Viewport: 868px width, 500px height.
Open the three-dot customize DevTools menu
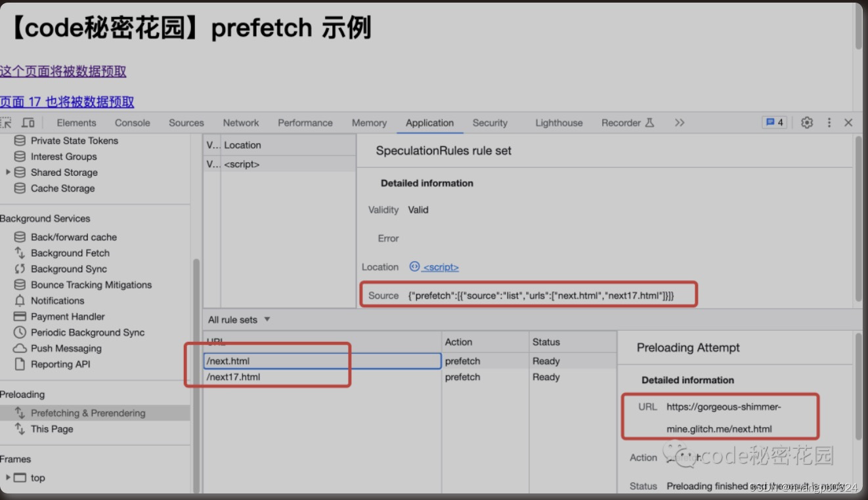click(829, 123)
